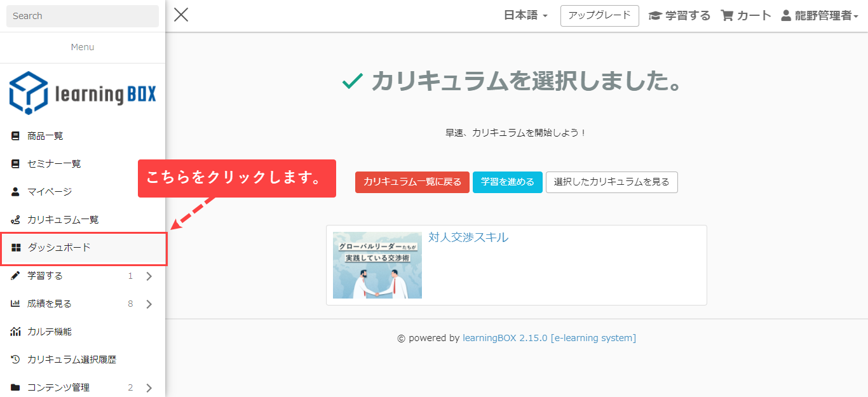This screenshot has height=397, width=868.
Task: Open セミナー一覧 from the sidebar
Action: pos(54,164)
